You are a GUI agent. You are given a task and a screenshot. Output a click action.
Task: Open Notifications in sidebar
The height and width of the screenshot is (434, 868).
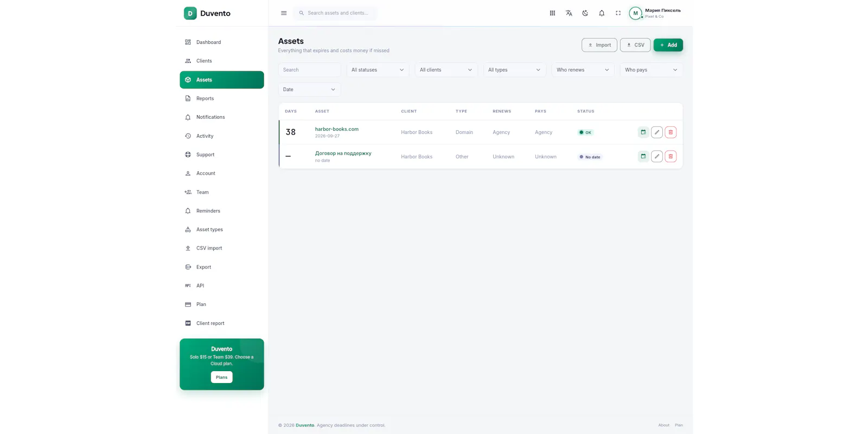click(222, 117)
